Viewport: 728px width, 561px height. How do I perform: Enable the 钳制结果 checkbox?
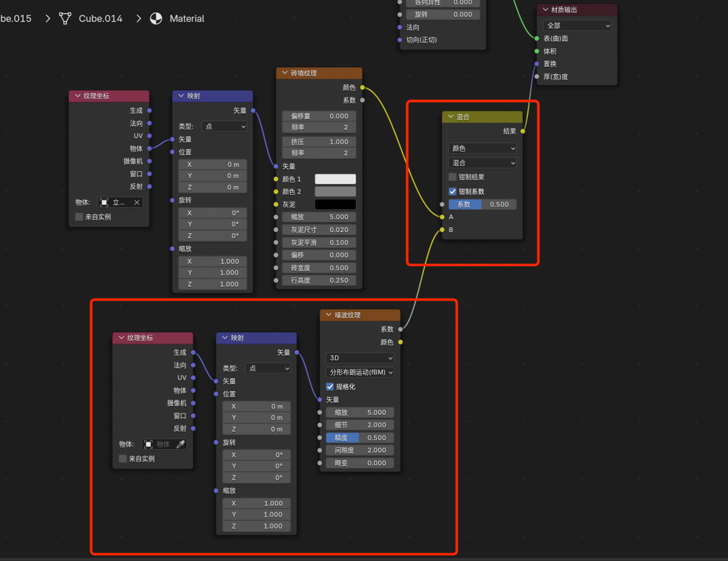(x=453, y=177)
